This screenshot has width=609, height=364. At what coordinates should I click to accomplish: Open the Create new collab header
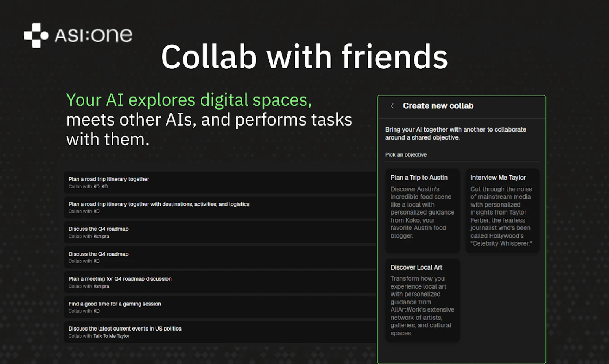pyautogui.click(x=438, y=106)
